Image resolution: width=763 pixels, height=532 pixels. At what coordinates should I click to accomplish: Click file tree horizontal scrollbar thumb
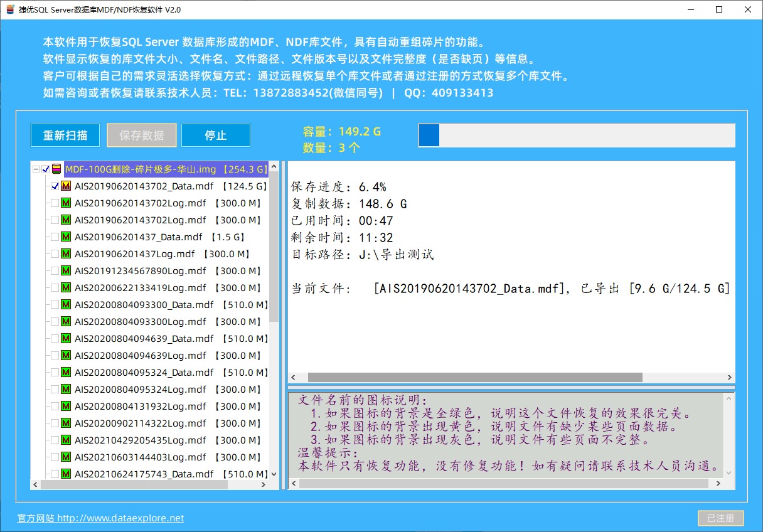tap(134, 485)
